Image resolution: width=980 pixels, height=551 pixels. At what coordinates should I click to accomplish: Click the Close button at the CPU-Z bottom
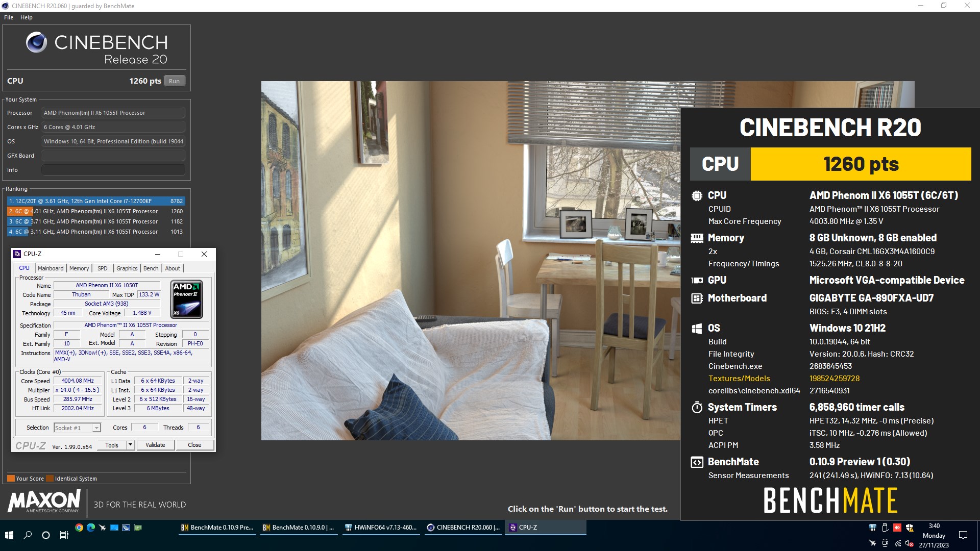[x=194, y=445]
